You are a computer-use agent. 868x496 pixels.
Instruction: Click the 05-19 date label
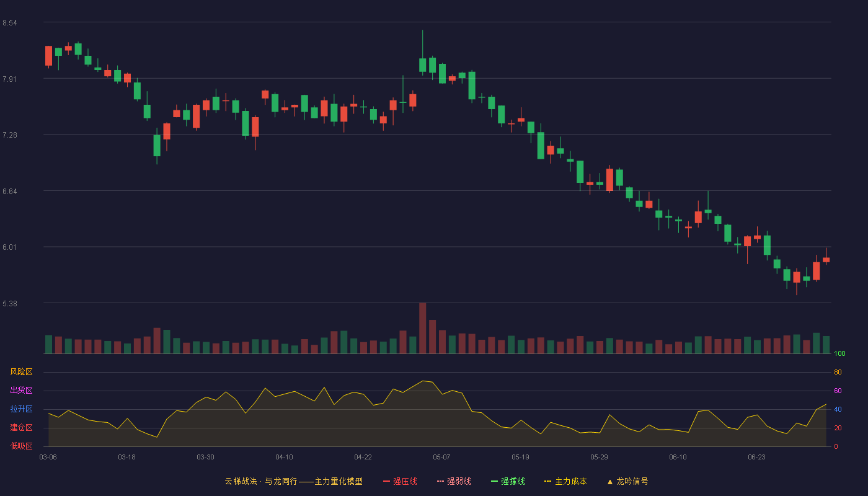520,457
